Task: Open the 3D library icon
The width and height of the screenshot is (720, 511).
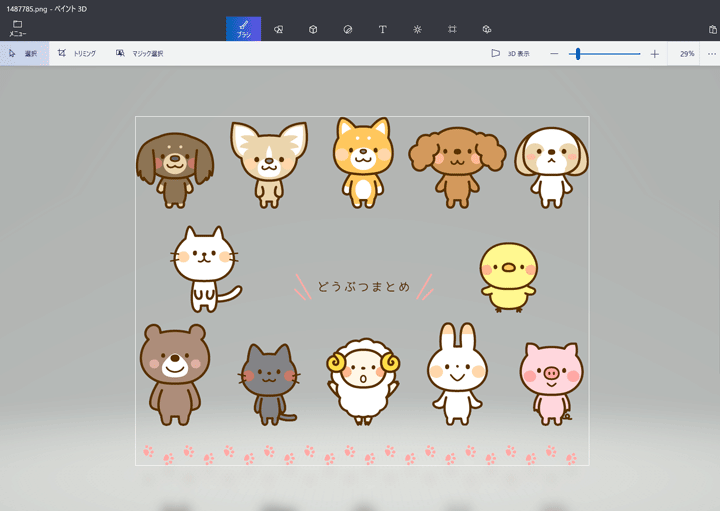Action: click(x=487, y=29)
